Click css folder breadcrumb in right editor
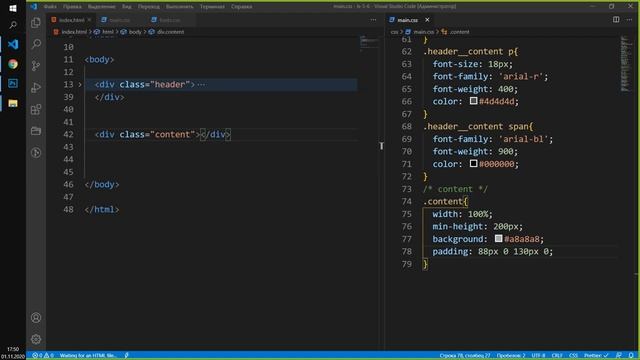The width and height of the screenshot is (640, 360). (x=394, y=32)
